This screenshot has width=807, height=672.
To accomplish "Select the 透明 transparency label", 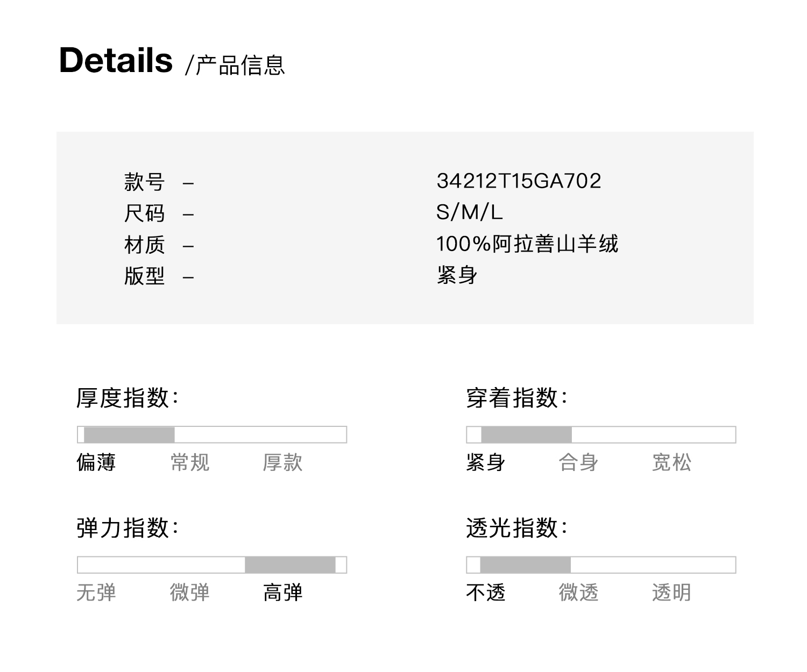I will tap(671, 593).
